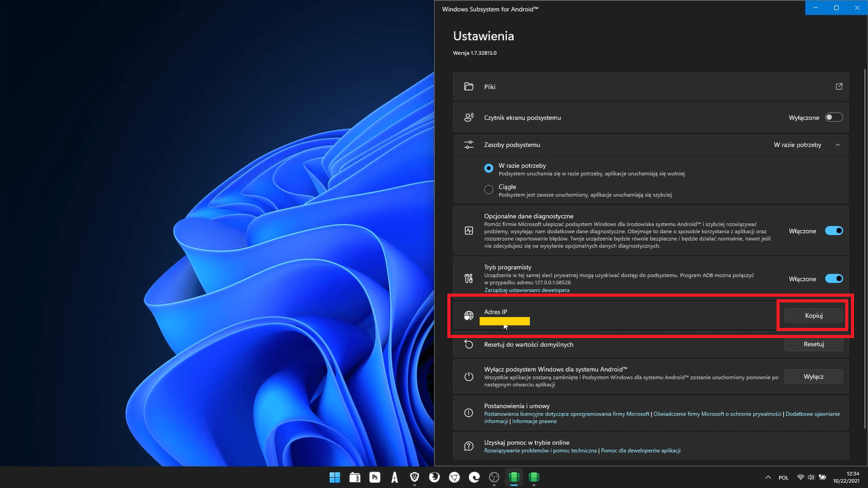Click the 'Ustawienia' heading
The width and height of the screenshot is (868, 488).
point(484,36)
